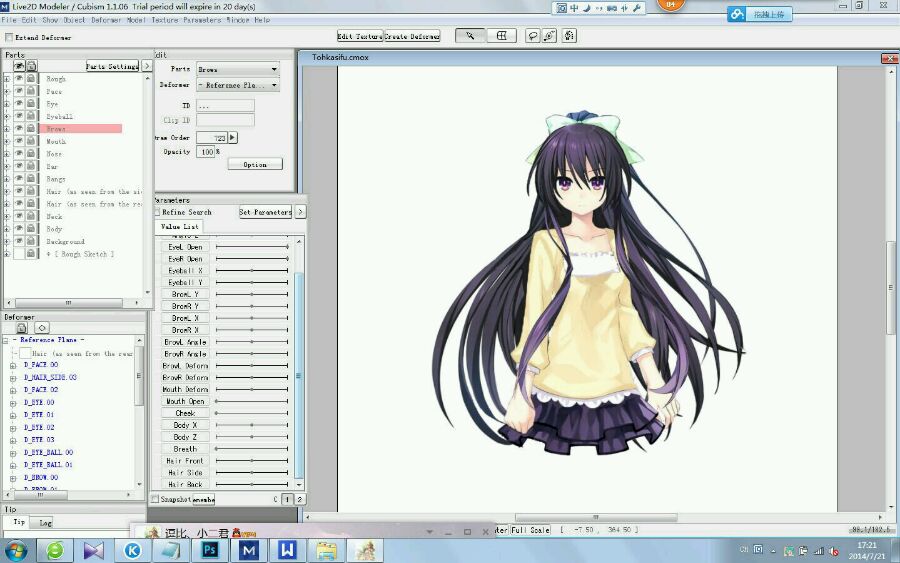Adjust the Mouth Open slider
Image resolution: width=900 pixels, height=563 pixels.
coord(252,401)
